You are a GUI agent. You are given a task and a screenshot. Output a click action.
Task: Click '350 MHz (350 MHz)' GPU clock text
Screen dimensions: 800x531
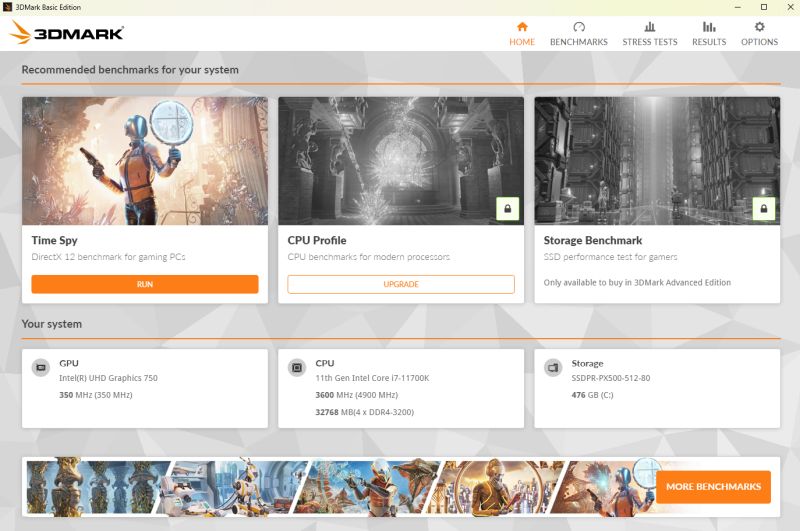(96, 395)
